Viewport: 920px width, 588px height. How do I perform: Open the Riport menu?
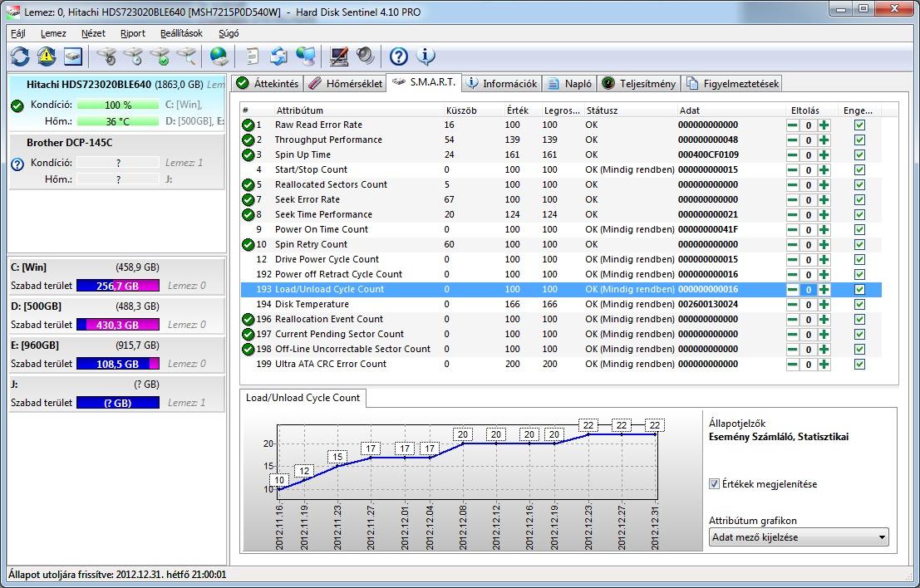click(133, 33)
